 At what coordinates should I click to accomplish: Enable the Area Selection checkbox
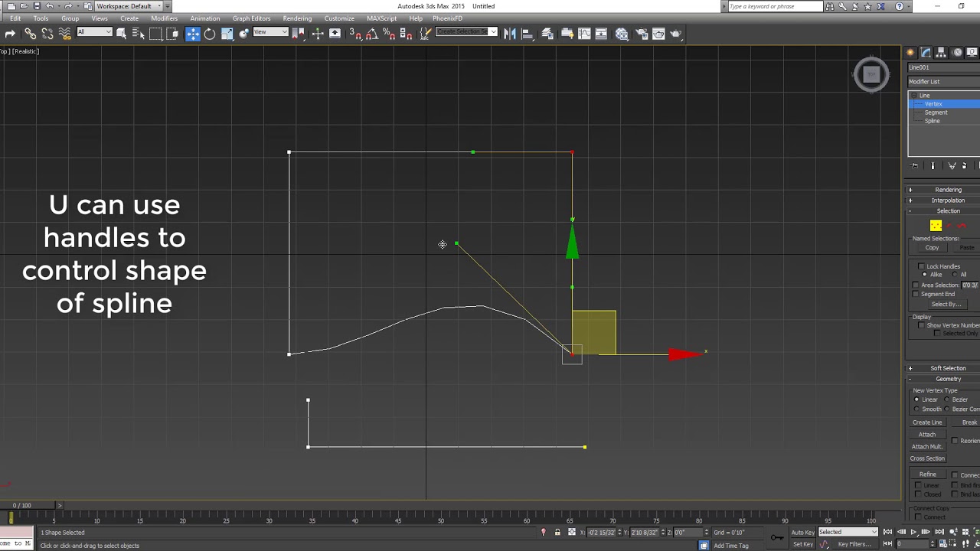click(916, 285)
